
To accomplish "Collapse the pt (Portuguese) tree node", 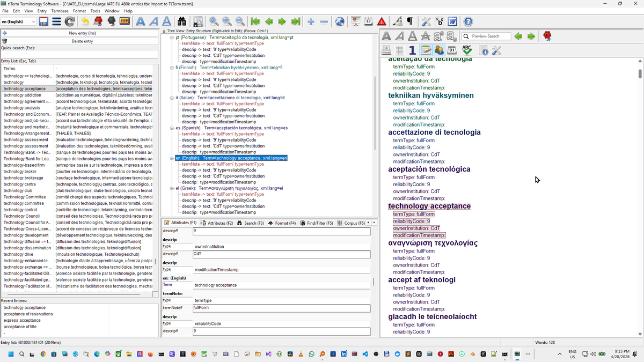I will [x=172, y=38].
